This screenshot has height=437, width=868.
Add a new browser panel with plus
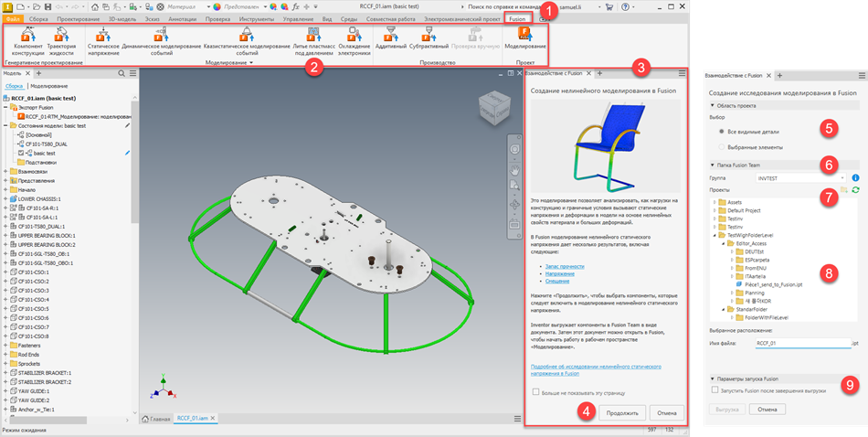[38, 73]
